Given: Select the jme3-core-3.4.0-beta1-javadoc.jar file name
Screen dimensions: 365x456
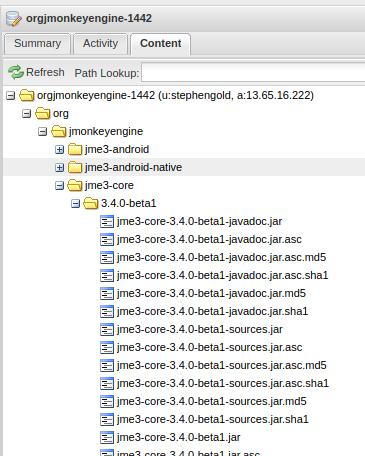Looking at the screenshot, I should pos(199,221).
